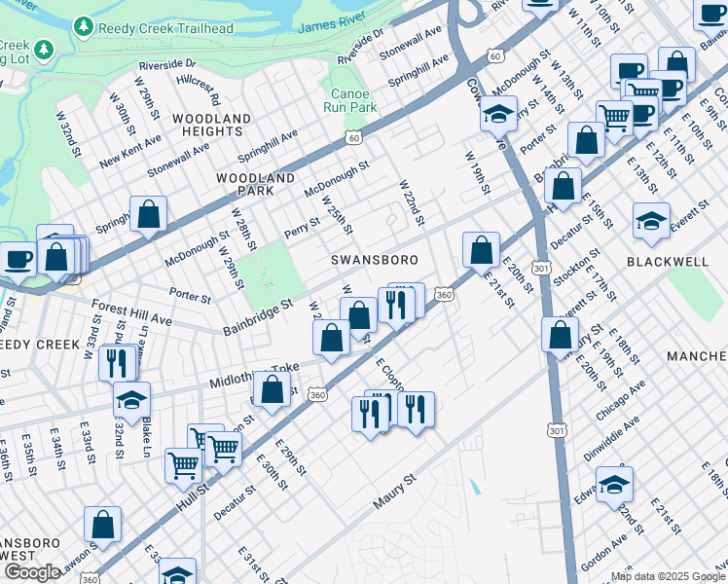Viewport: 728px width, 584px height.
Task: Click the Map data ©2025 Google attribution
Action: point(668,577)
